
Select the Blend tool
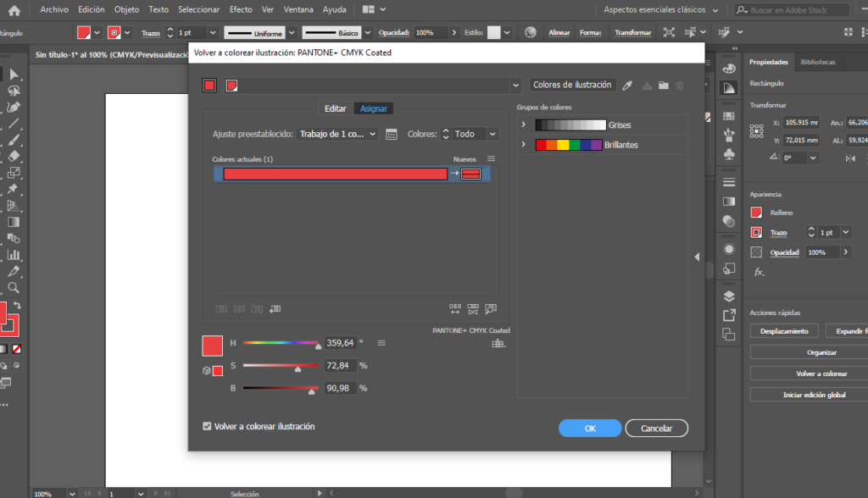[14, 239]
